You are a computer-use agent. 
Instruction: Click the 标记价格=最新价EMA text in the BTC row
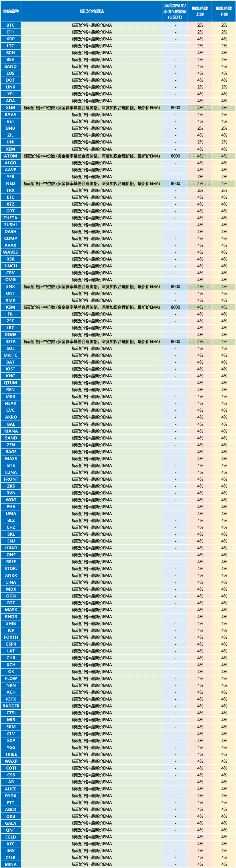[92, 25]
